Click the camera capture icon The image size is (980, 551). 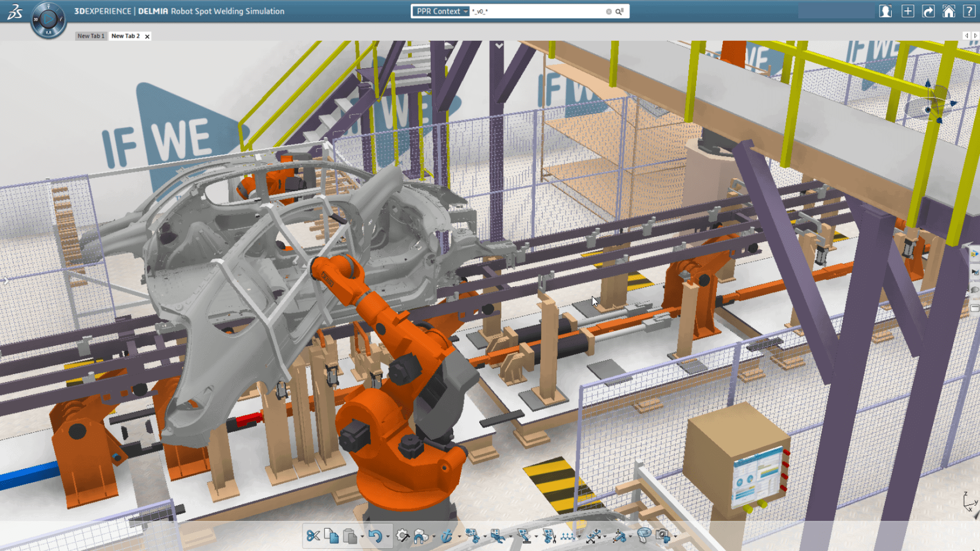[x=663, y=536]
